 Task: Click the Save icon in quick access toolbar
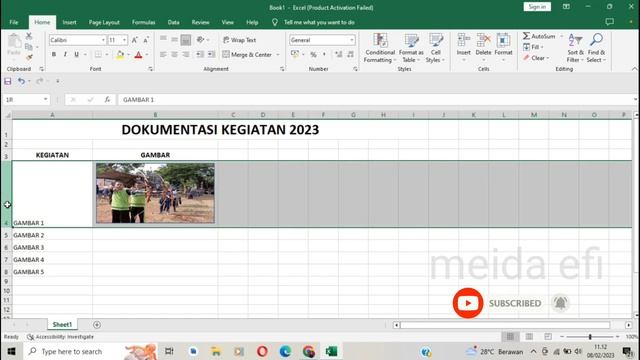click(x=8, y=81)
